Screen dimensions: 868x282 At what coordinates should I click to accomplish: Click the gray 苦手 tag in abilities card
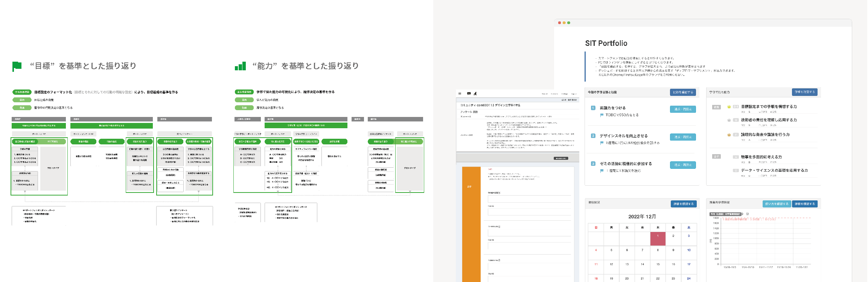pyautogui.click(x=716, y=156)
